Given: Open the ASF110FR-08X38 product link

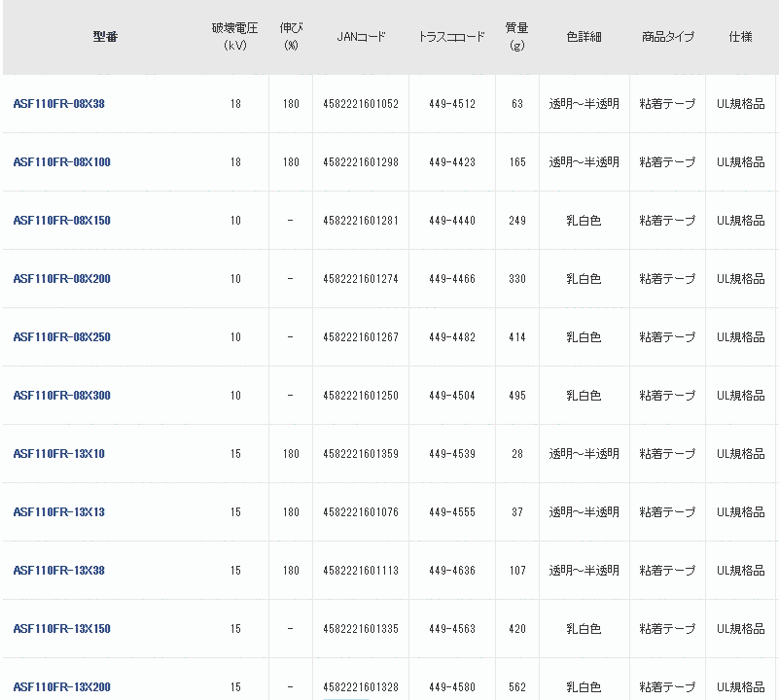Looking at the screenshot, I should click(x=59, y=104).
